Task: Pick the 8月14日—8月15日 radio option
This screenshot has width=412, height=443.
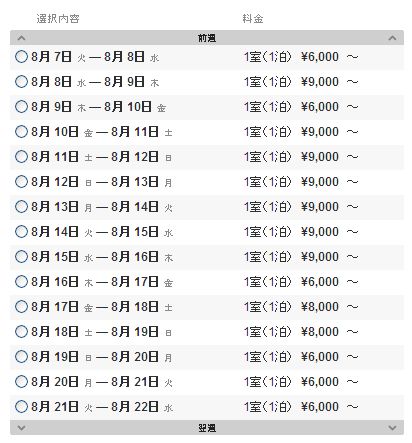Action: [21, 232]
